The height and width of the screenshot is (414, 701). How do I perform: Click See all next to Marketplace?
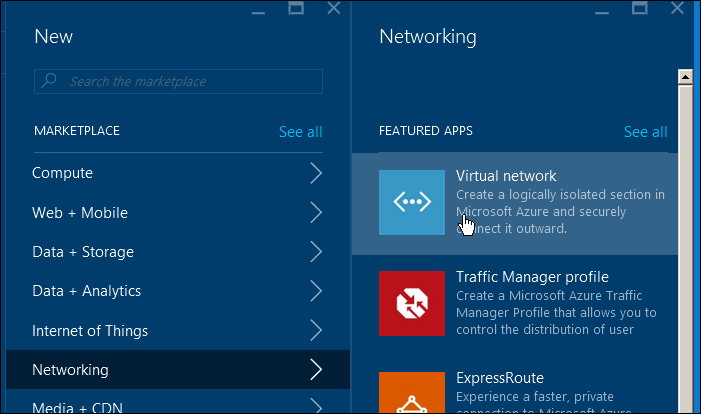pyautogui.click(x=300, y=131)
